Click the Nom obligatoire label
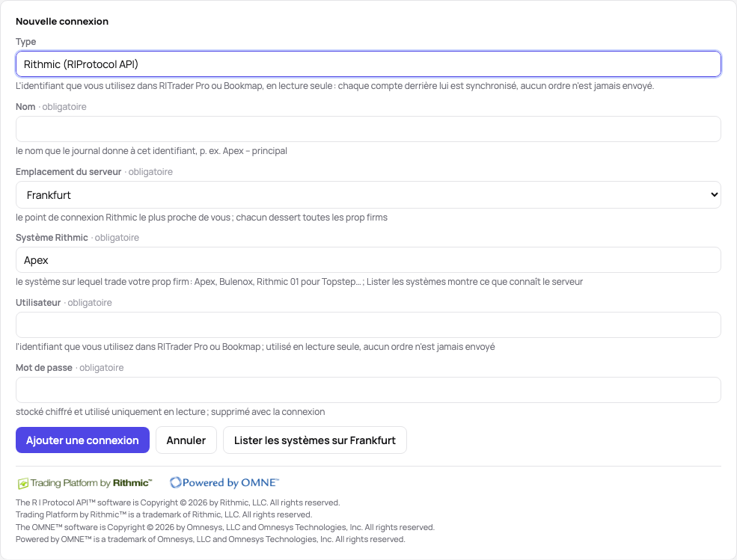The image size is (737, 560). point(51,107)
